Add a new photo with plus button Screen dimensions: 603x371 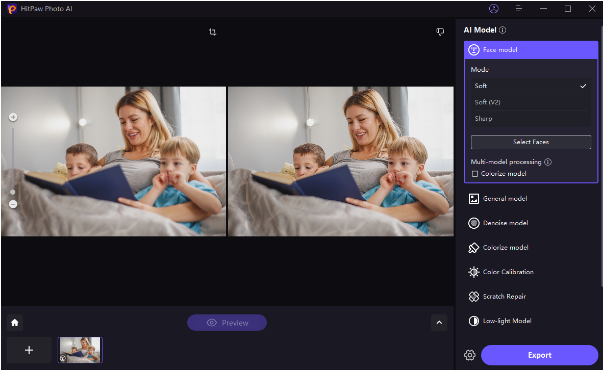pyautogui.click(x=29, y=350)
